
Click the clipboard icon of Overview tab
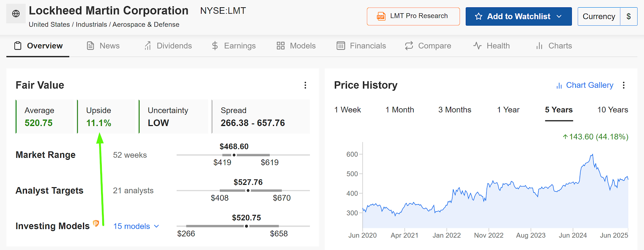click(x=18, y=46)
